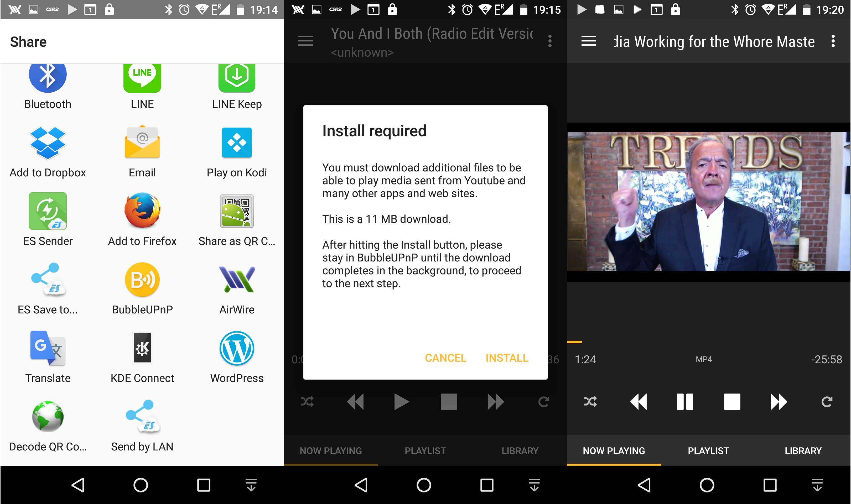This screenshot has height=504, width=851.
Task: Switch to PLAYLIST tab in video screen
Action: point(708,451)
